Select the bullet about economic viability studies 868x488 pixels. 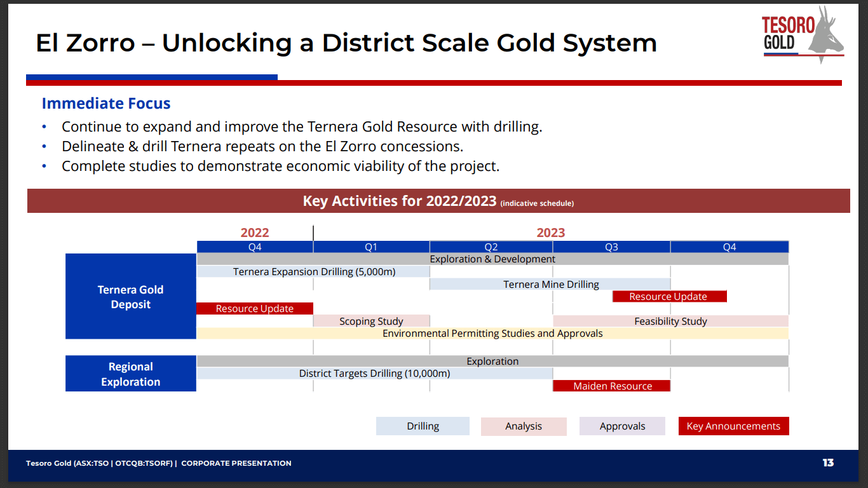coord(281,166)
